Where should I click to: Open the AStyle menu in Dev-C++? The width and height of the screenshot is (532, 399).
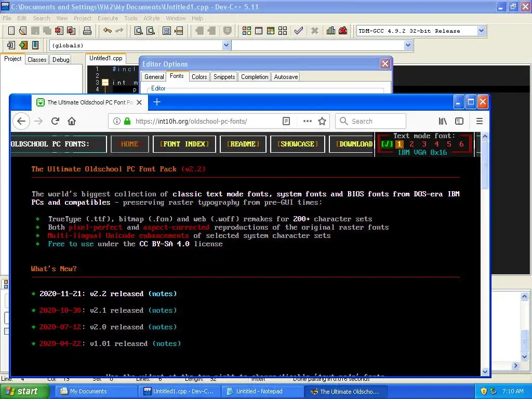[151, 18]
